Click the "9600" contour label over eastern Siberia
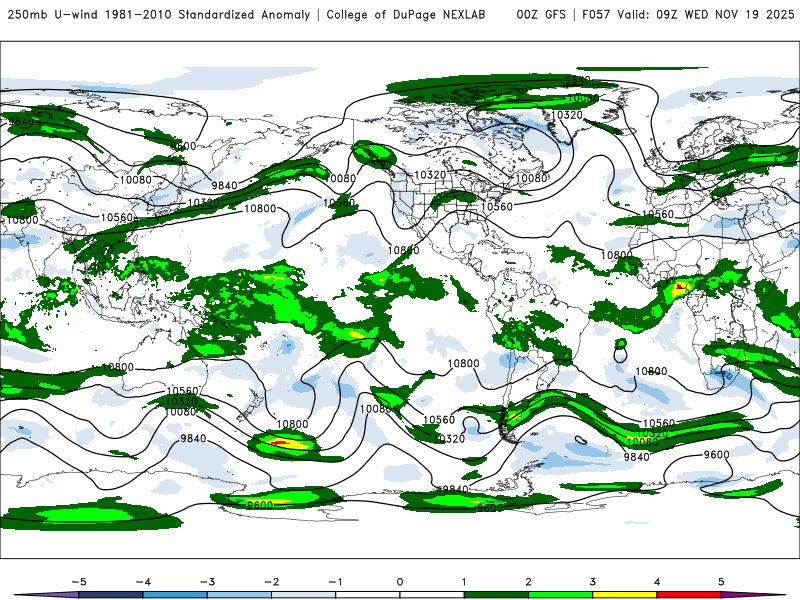This screenshot has height=600, width=800. (184, 146)
